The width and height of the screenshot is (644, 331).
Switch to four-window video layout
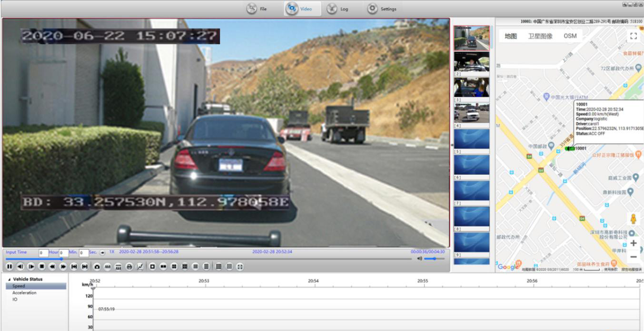tap(174, 267)
